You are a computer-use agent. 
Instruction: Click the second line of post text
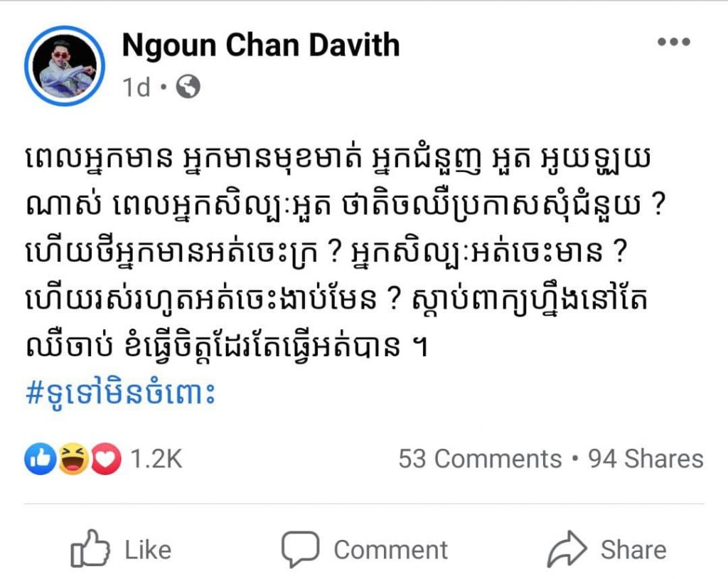[x=346, y=206]
